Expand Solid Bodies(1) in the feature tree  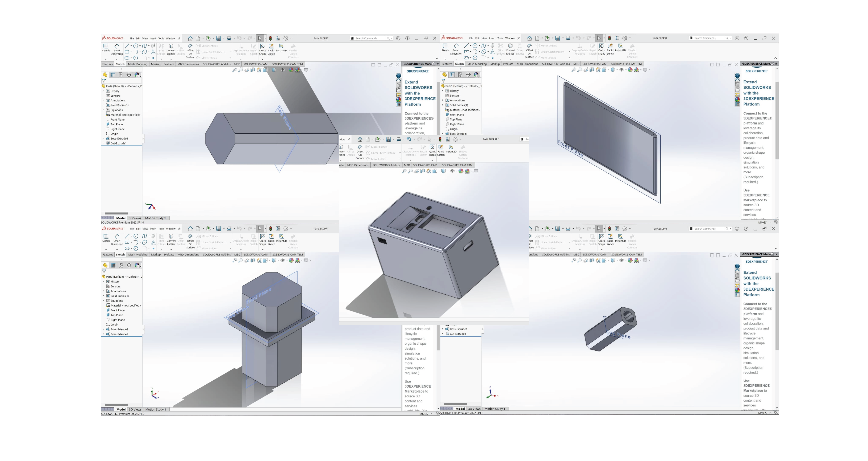103,105
